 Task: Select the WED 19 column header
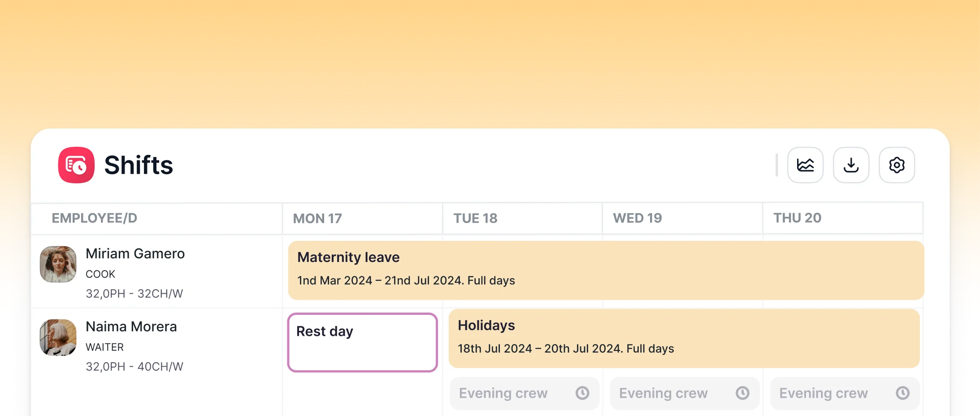click(637, 218)
